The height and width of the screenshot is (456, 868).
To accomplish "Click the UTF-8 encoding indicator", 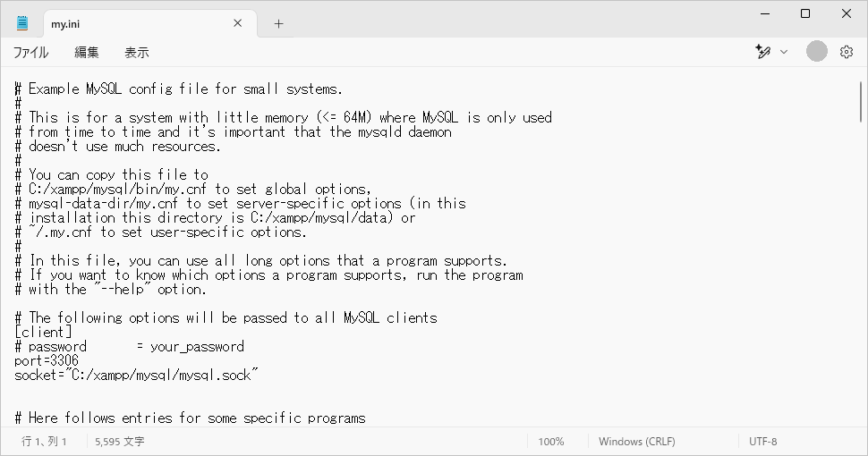I will click(763, 442).
